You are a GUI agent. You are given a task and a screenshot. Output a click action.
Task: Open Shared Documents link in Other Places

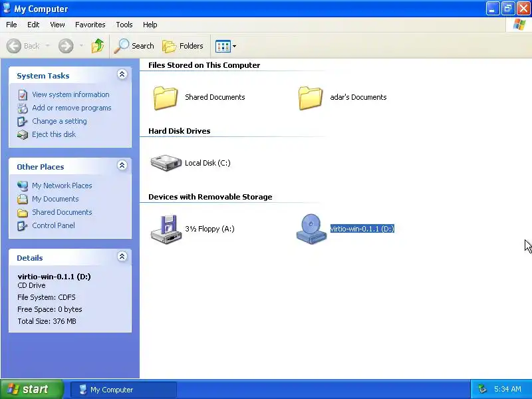coord(62,212)
